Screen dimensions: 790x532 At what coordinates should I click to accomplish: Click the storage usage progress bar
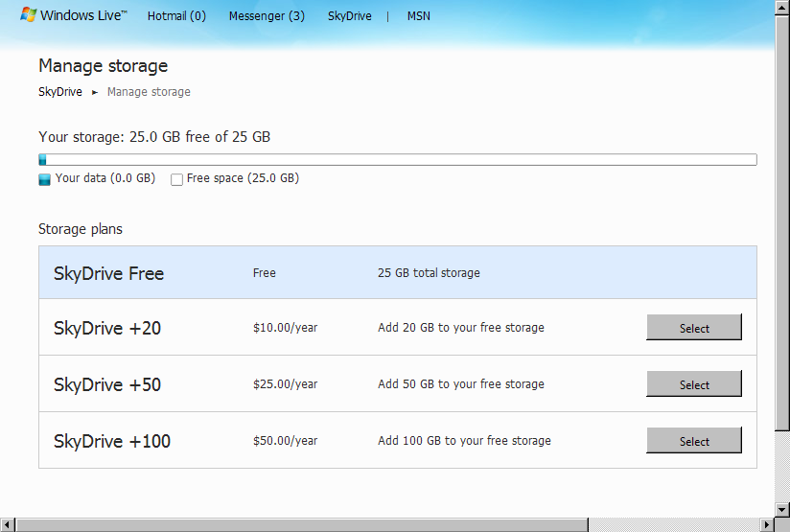click(397, 160)
